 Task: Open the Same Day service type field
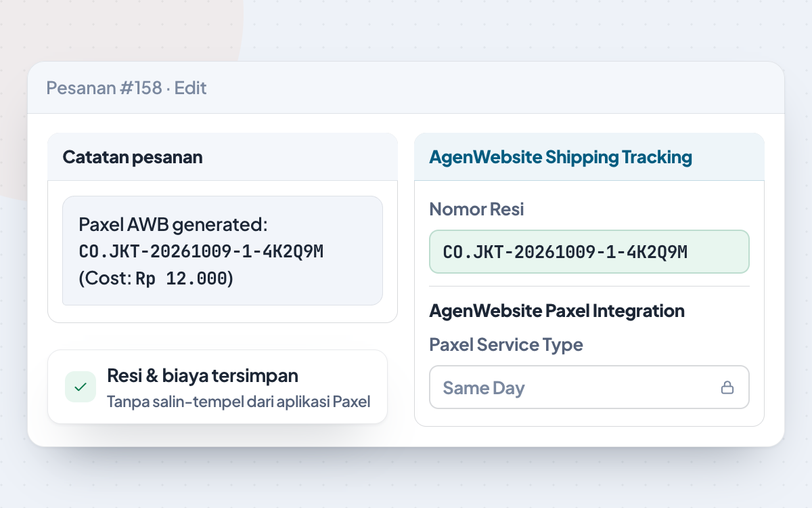point(589,387)
